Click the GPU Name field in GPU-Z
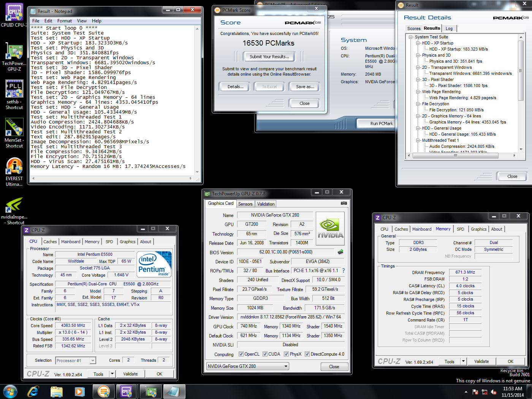 pyautogui.click(x=275, y=215)
